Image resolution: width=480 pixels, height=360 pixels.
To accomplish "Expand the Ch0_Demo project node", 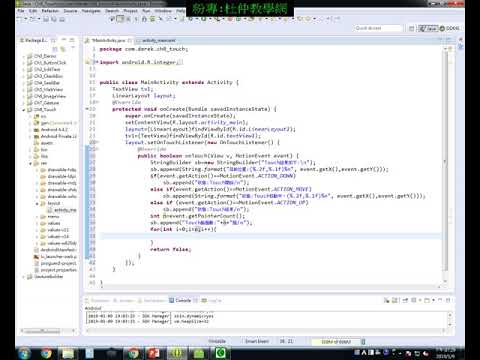I will (24, 56).
